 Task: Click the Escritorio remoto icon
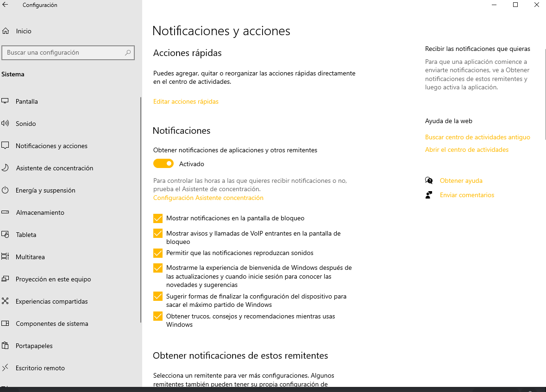pos(5,367)
